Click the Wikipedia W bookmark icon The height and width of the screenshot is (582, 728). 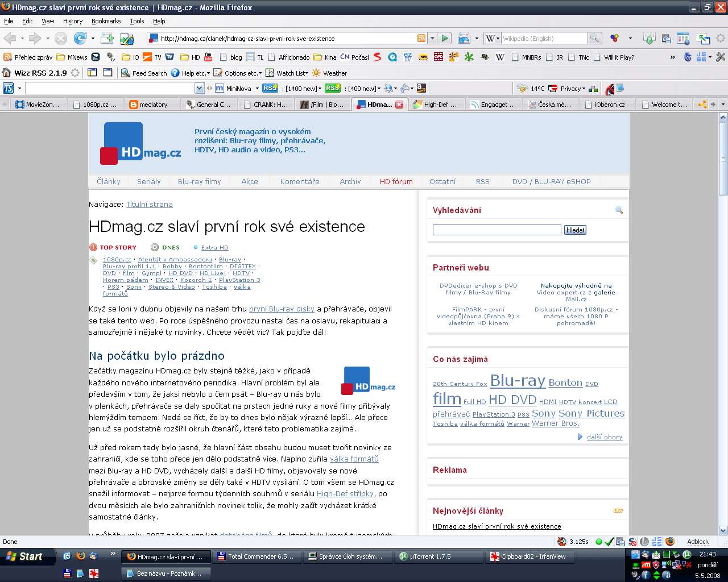click(500, 57)
